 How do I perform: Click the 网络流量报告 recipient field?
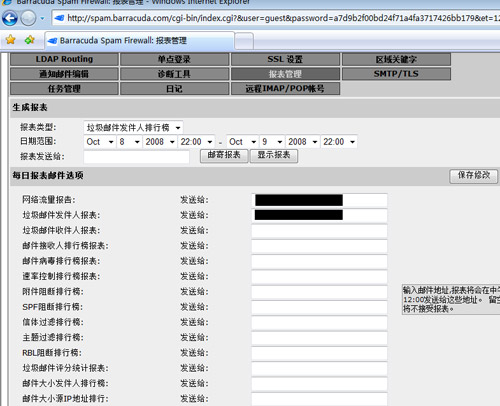(319, 200)
